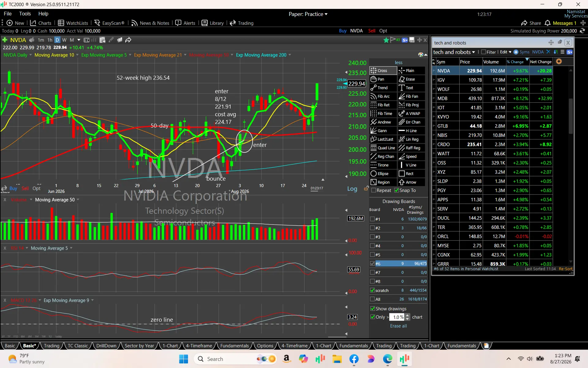Check drawing board #2
The image size is (588, 368).
[x=372, y=228]
